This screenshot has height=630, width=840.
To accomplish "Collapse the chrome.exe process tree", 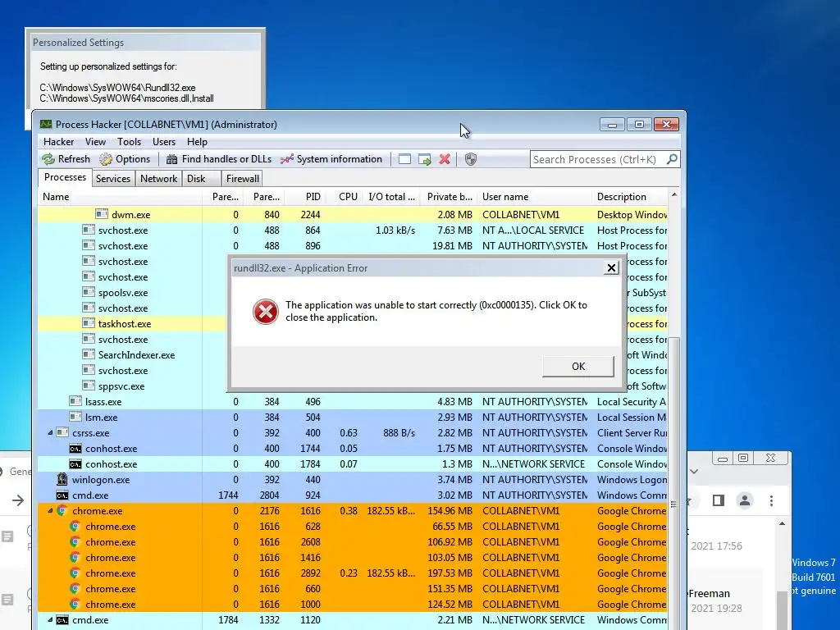I will click(x=50, y=510).
